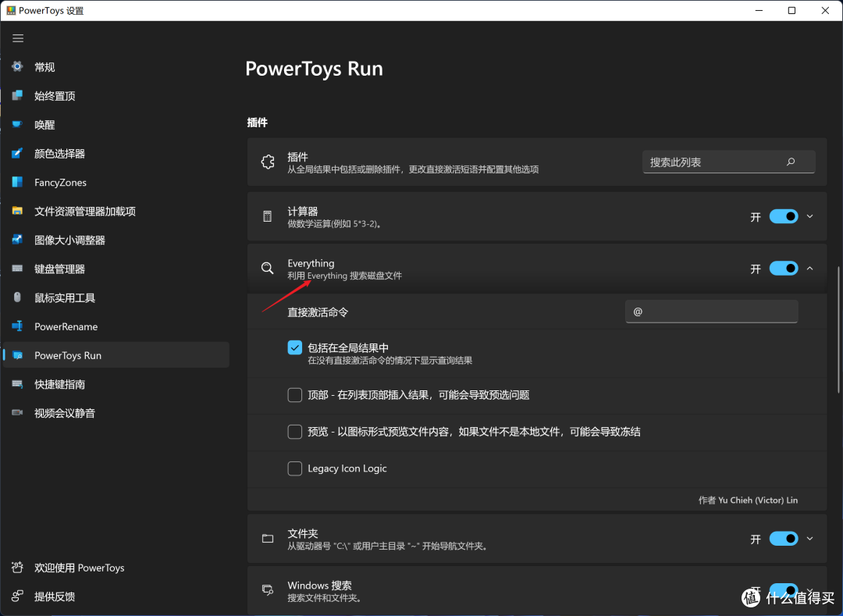Open the 唤醒 tool settings
The height and width of the screenshot is (616, 843).
click(x=44, y=124)
